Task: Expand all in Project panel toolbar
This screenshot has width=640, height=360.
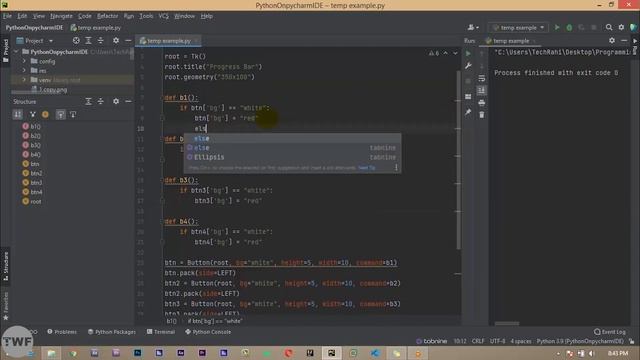Action: coord(88,40)
